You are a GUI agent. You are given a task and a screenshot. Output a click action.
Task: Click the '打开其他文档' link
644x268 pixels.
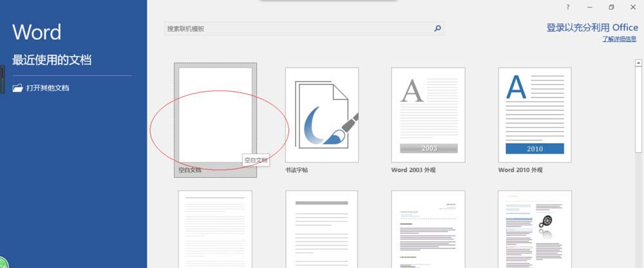tap(48, 88)
